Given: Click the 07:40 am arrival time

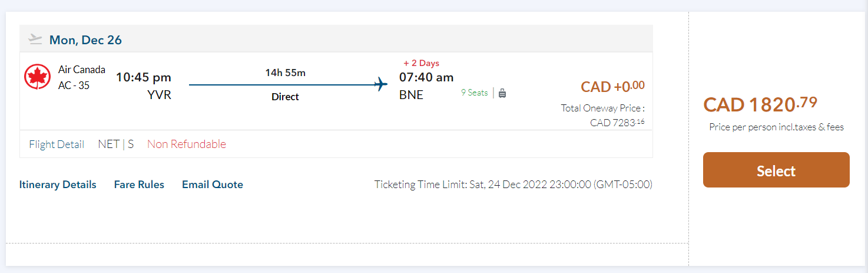Looking at the screenshot, I should (426, 77).
